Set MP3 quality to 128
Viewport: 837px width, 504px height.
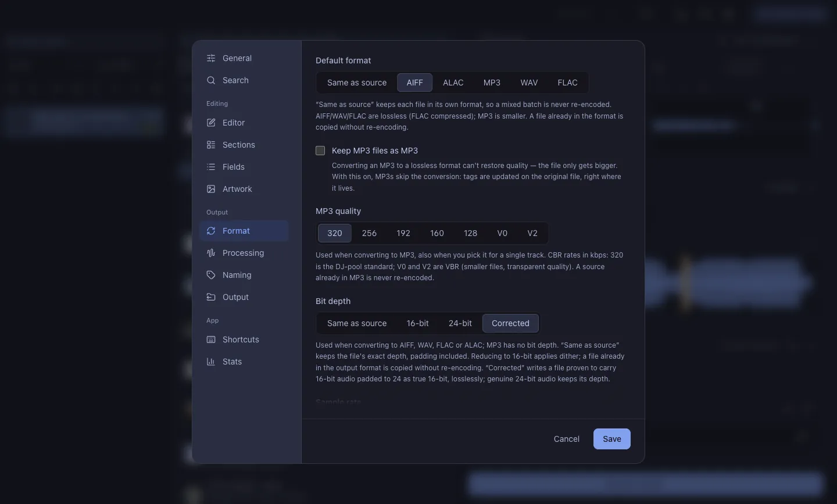coord(471,233)
